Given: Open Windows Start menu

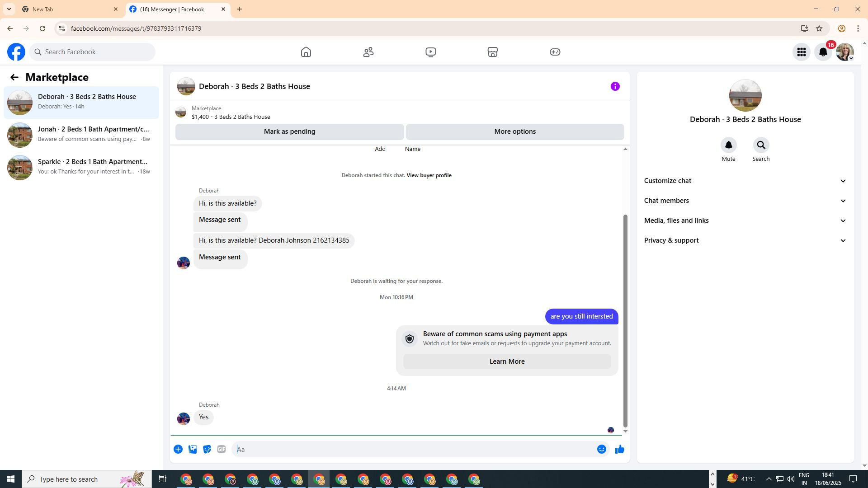Looking at the screenshot, I should (x=11, y=479).
